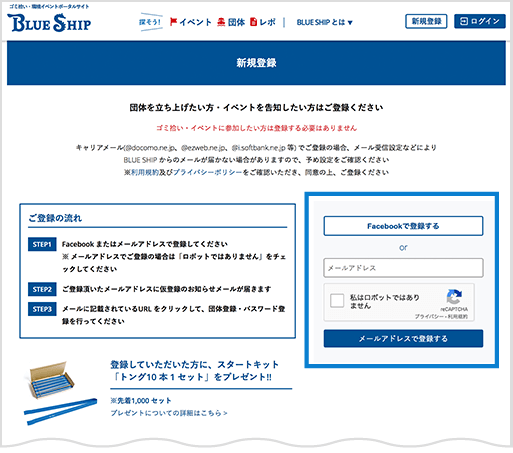Click the red flag event icon
Screen dimensions: 513x453
[173, 22]
